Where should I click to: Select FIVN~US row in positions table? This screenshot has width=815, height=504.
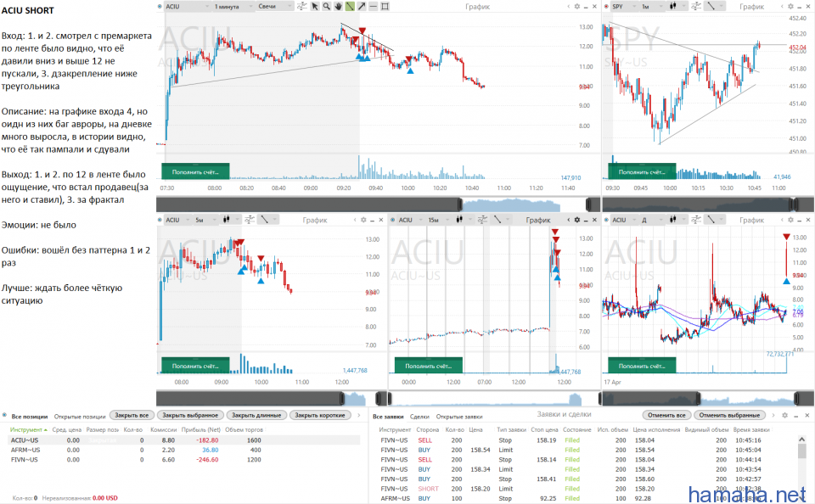point(184,460)
